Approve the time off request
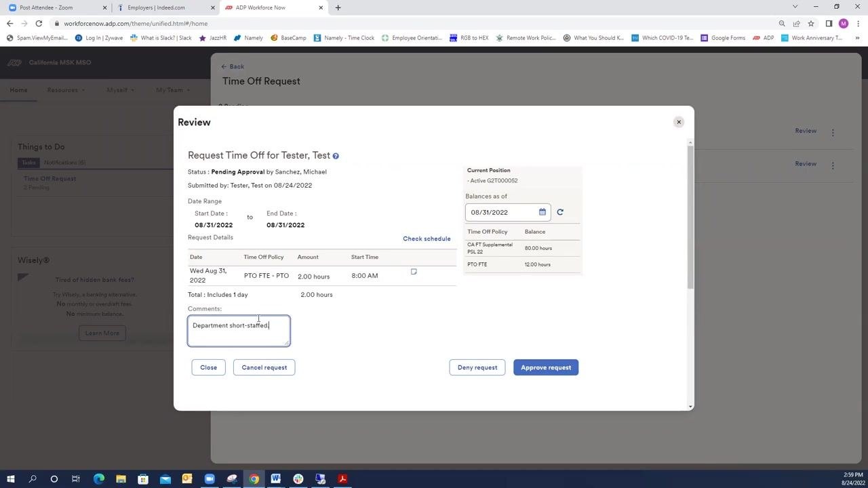This screenshot has height=488, width=868. [x=546, y=367]
